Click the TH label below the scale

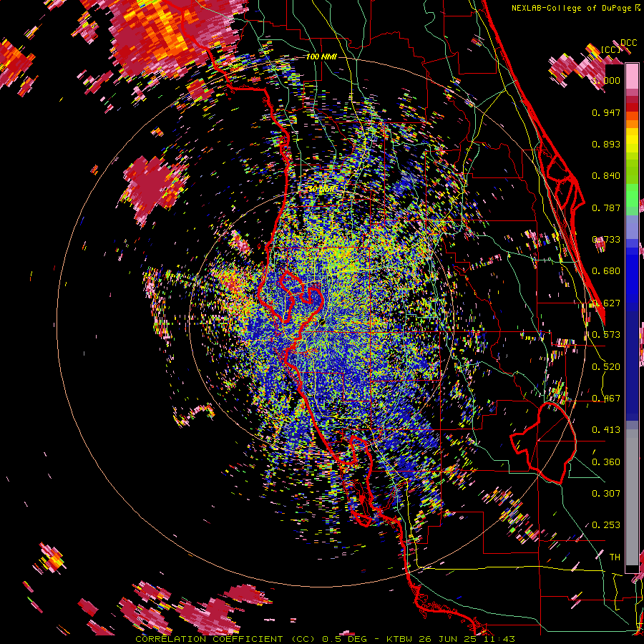pos(615,557)
